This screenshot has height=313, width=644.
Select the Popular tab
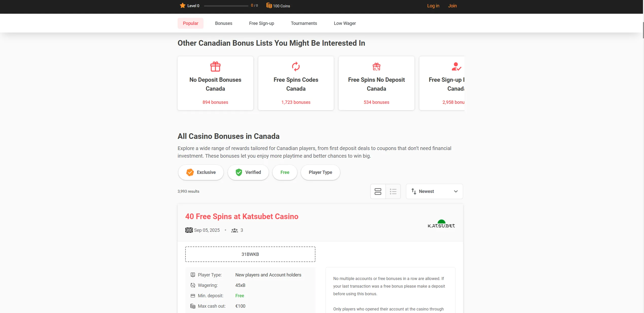pyautogui.click(x=190, y=23)
